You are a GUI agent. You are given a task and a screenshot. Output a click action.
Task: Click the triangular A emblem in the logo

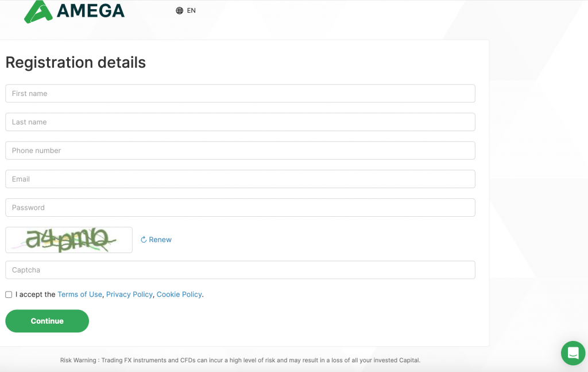(37, 10)
